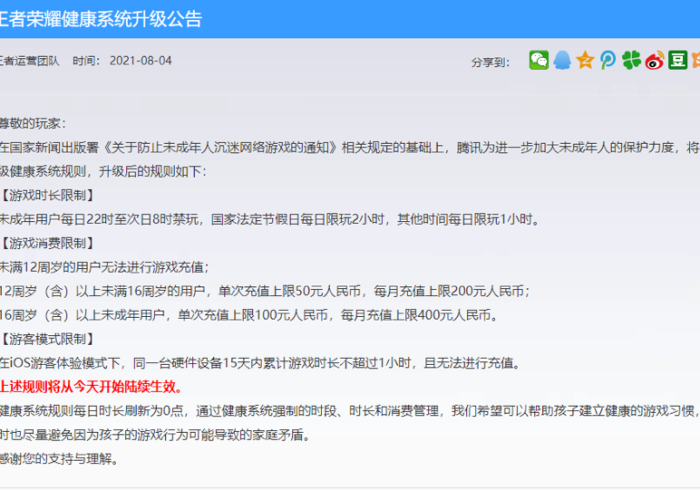Click the 分享到 label

[x=492, y=61]
